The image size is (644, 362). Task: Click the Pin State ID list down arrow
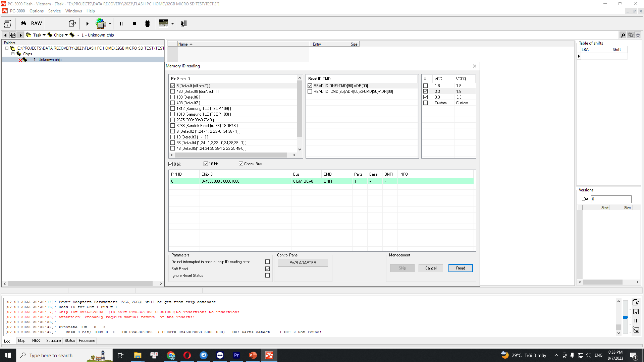click(300, 149)
